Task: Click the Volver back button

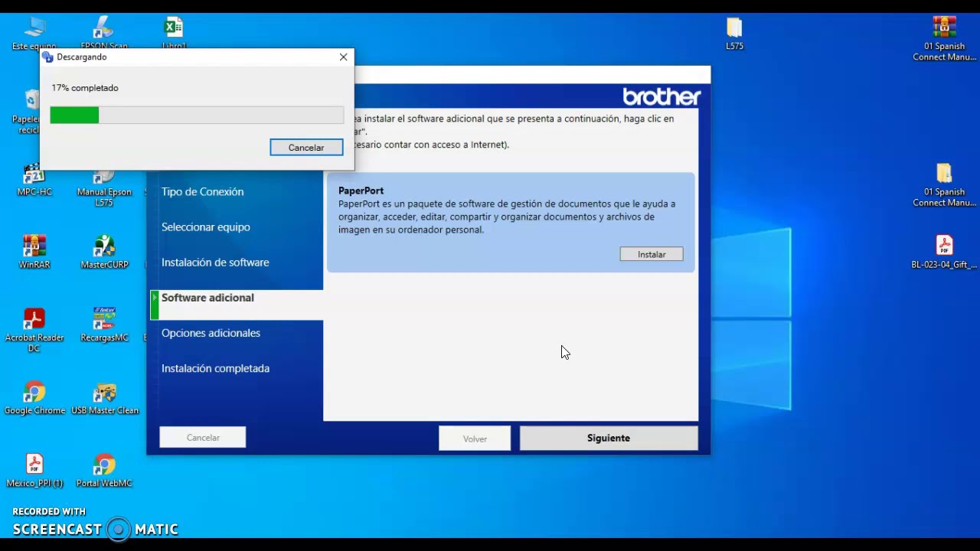Action: 475,439
